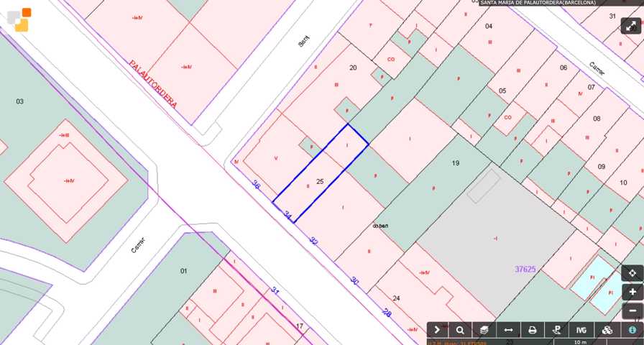Select parcel 03 on the left
644x345 pixels.
(19, 101)
